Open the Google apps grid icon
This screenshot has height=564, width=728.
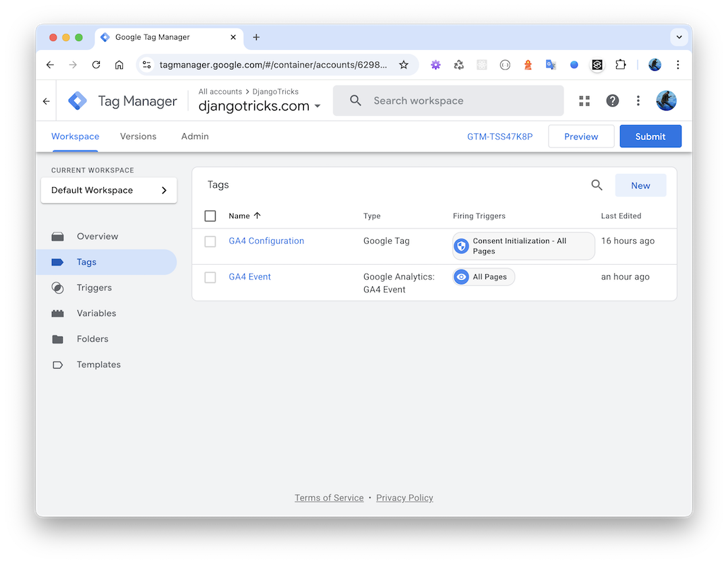(x=584, y=100)
